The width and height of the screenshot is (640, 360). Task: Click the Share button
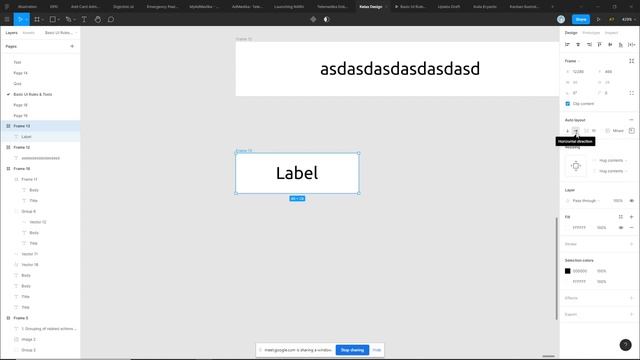[x=580, y=19]
